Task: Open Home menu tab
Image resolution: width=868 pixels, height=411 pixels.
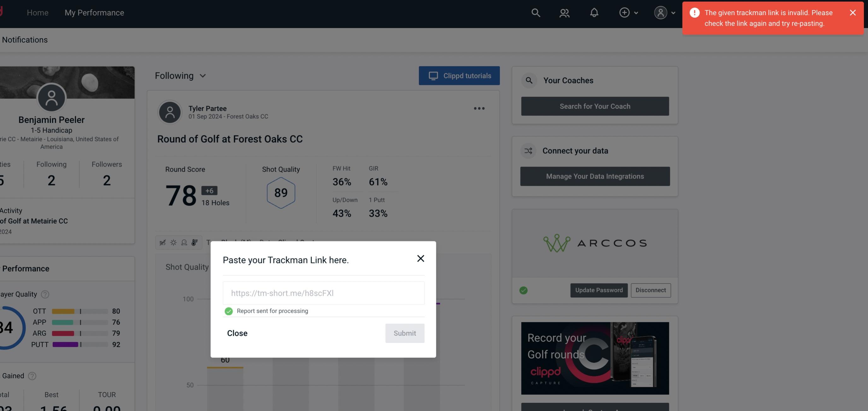Action: point(37,12)
